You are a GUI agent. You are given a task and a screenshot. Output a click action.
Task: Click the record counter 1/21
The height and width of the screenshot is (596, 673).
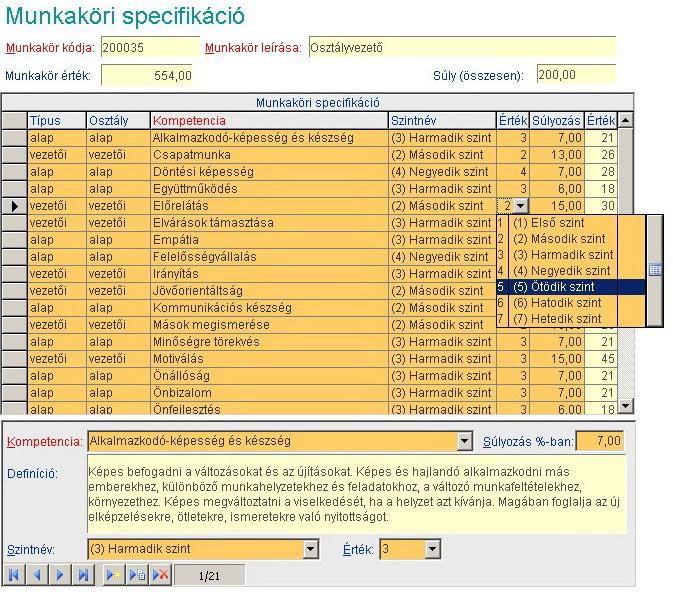point(209,575)
